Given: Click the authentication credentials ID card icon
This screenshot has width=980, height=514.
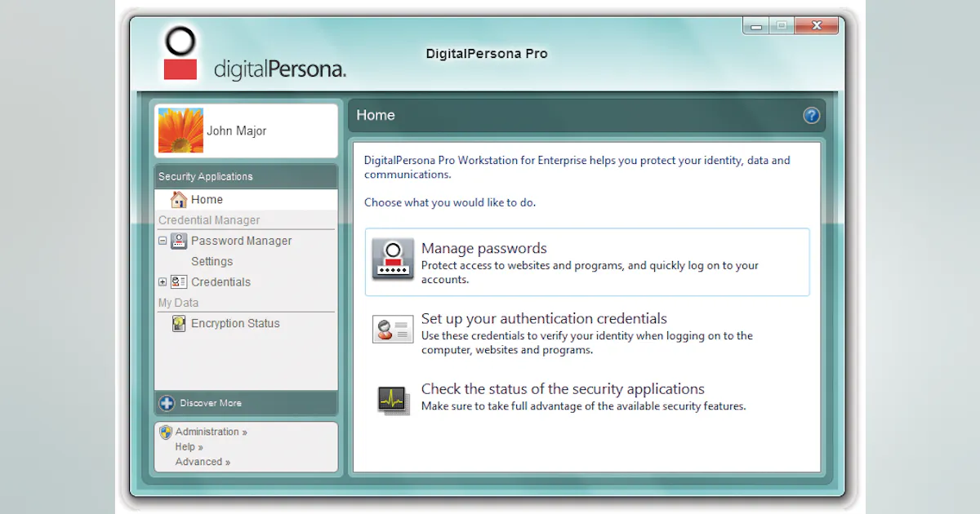Looking at the screenshot, I should click(393, 329).
